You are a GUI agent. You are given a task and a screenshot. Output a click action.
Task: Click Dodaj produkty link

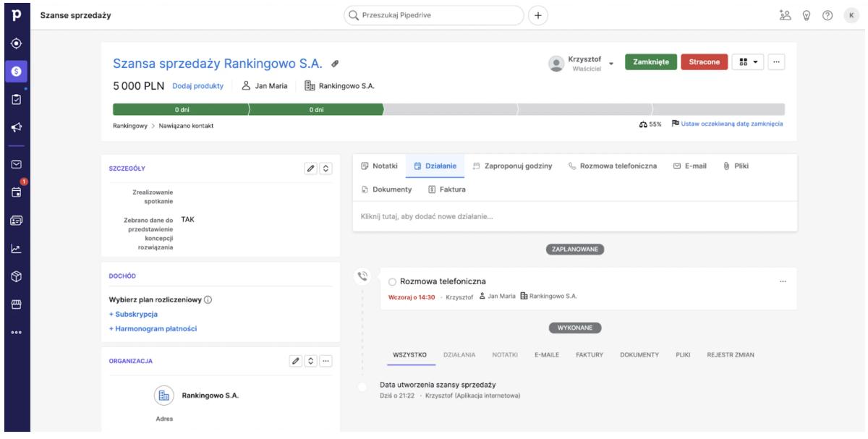[197, 86]
